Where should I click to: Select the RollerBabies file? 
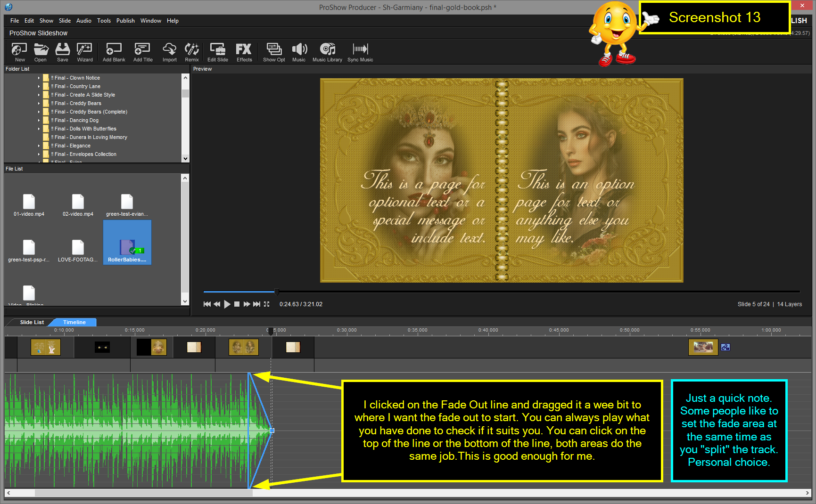[127, 243]
